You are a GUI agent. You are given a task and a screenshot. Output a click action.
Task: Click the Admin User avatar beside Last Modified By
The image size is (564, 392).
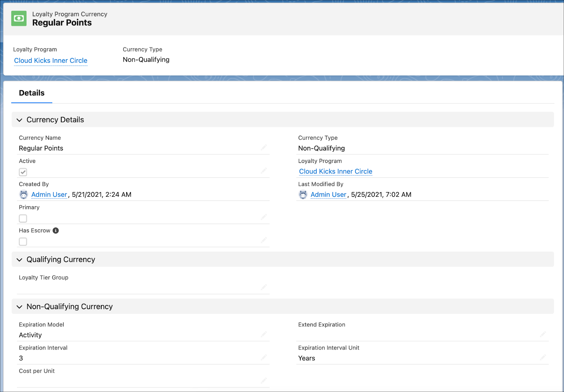click(303, 194)
